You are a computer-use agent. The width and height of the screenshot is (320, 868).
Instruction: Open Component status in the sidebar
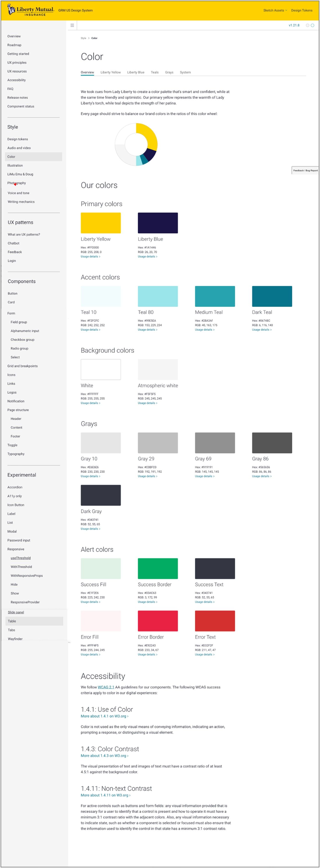21,106
